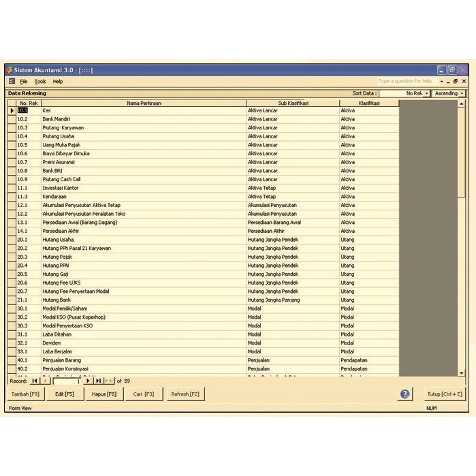Select the Hutang Fee UJKS cell
Screen dimensions: 476x476
(144, 283)
